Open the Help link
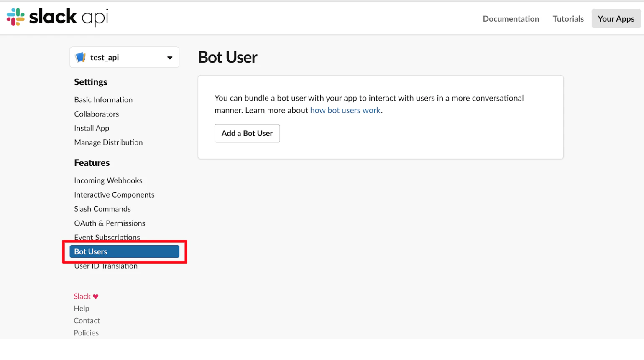Image resolution: width=644 pixels, height=360 pixels. pos(82,309)
